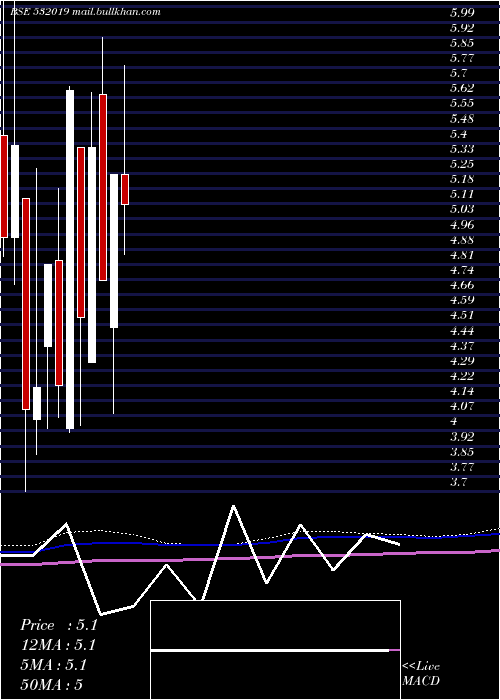500x700 pixels.
Task: Click the 4.96 price axis label
Action: [462, 225]
